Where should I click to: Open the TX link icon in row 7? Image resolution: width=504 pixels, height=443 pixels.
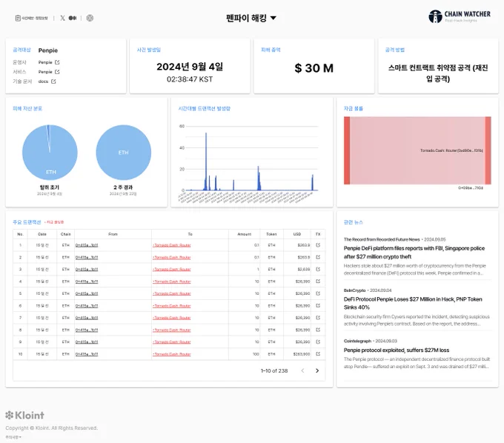pyautogui.click(x=318, y=317)
